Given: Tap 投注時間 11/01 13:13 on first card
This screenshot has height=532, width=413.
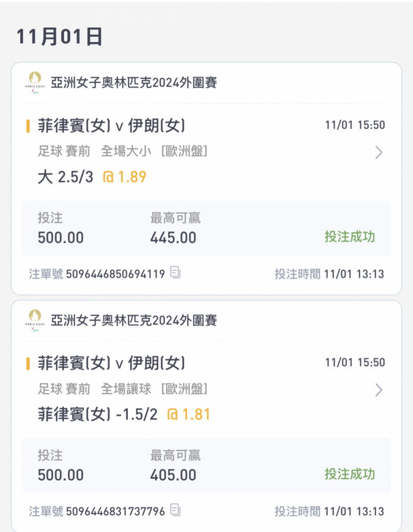Looking at the screenshot, I should pyautogui.click(x=329, y=274).
